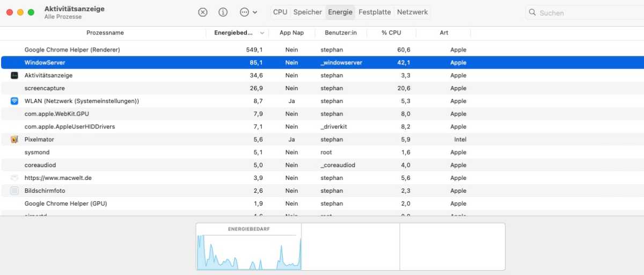The image size is (644, 275).
Task: Select the WLAN (Netzwerk (Systemeinstellungen)) process
Action: point(82,101)
